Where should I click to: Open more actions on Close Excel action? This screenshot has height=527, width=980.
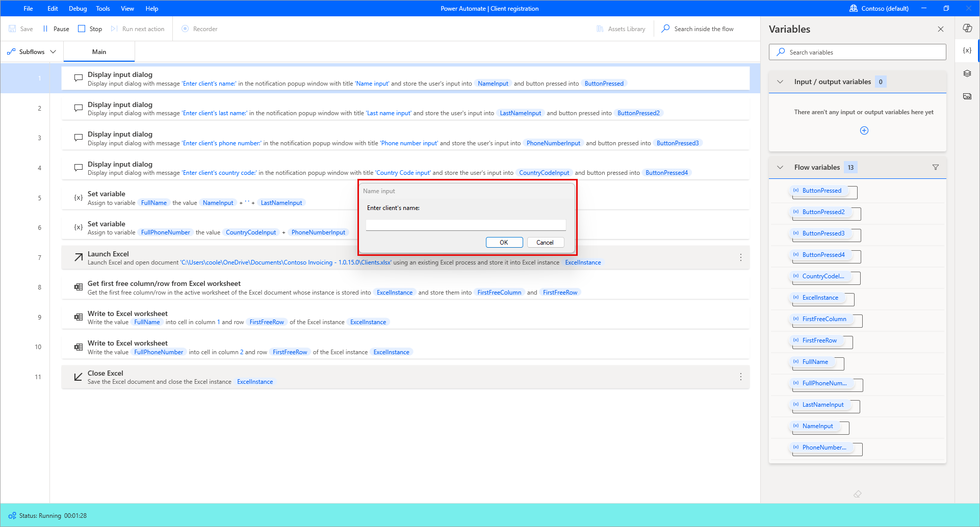point(741,377)
